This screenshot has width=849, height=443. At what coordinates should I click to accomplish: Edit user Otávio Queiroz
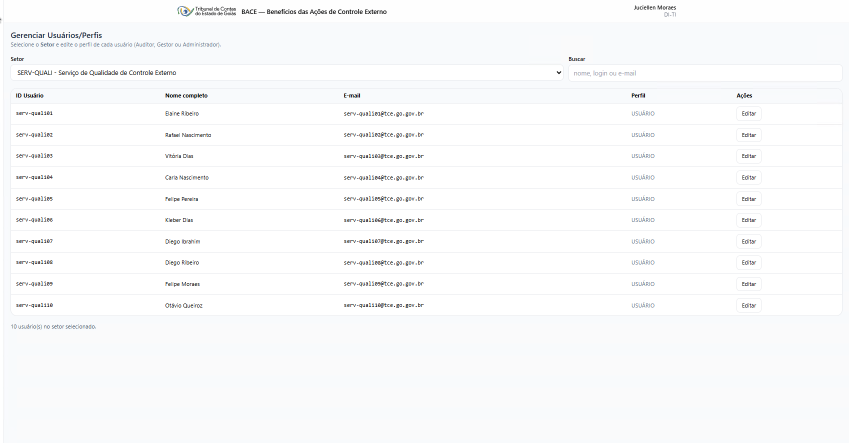click(x=748, y=305)
